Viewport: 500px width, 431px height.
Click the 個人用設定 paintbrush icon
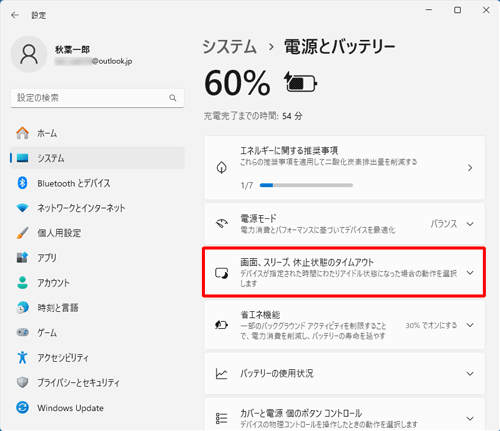point(22,233)
